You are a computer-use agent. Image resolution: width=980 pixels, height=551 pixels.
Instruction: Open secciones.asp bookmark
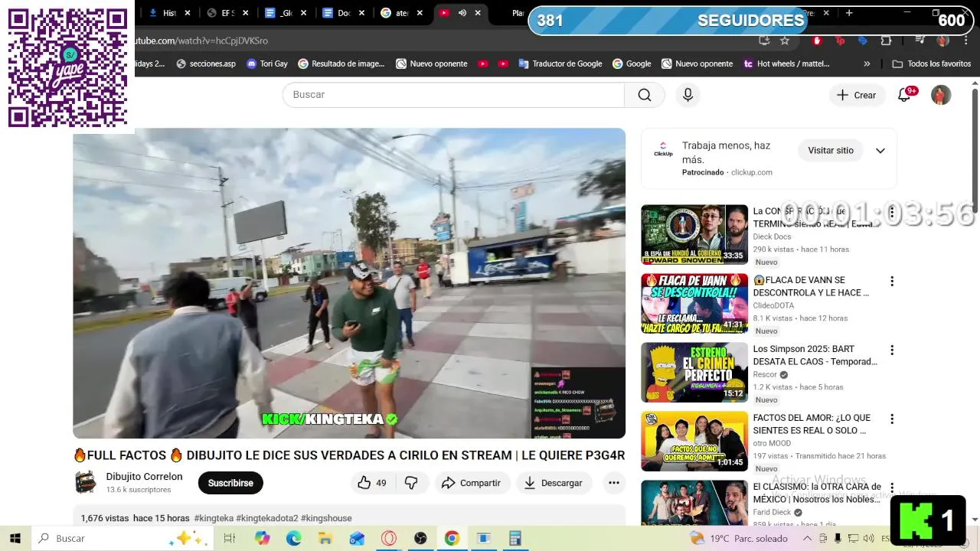point(206,64)
